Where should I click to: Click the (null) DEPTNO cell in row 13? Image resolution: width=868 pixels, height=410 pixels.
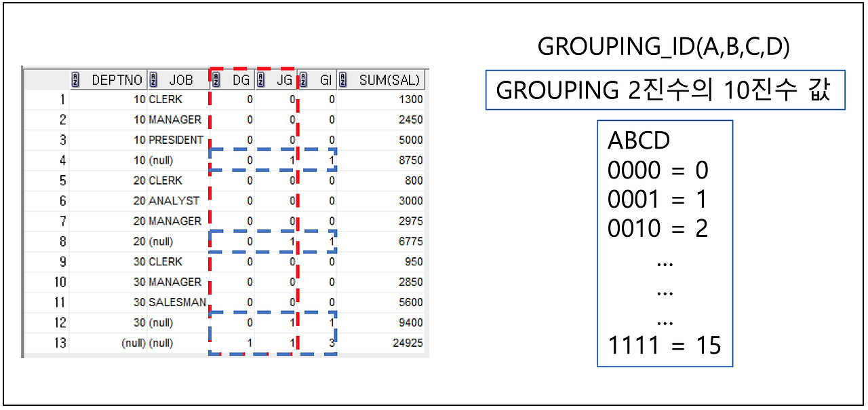[134, 343]
